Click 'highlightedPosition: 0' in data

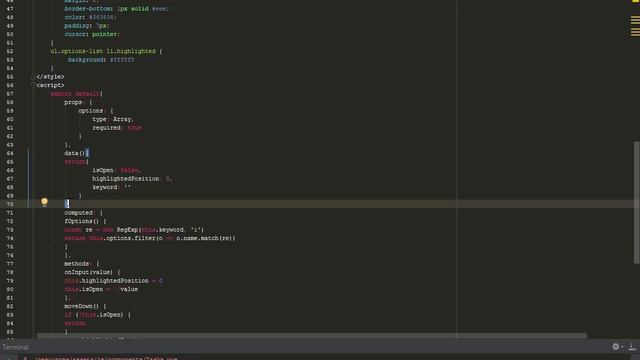[132, 179]
